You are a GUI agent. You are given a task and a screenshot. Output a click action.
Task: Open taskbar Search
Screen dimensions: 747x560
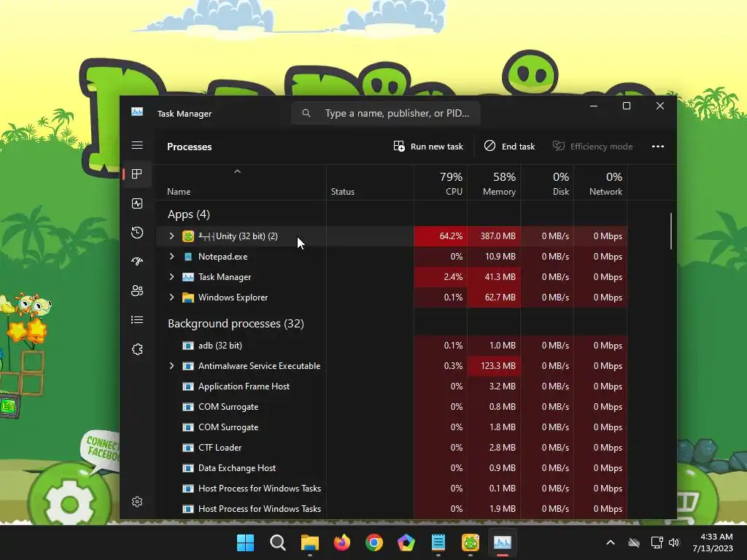click(277, 542)
